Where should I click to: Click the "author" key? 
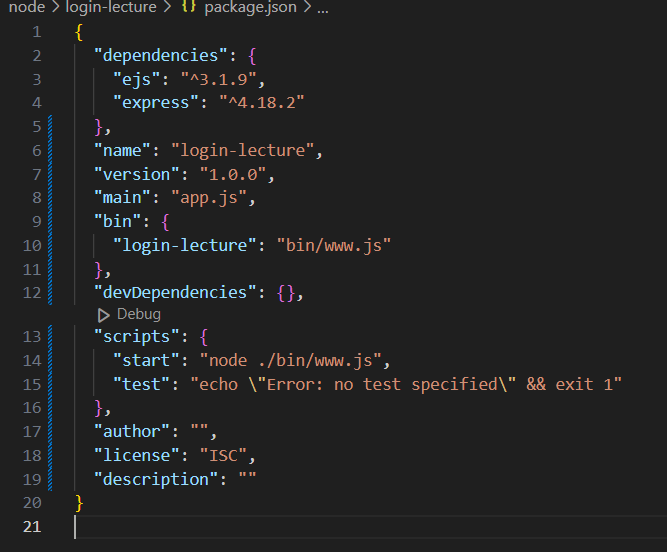click(x=132, y=432)
